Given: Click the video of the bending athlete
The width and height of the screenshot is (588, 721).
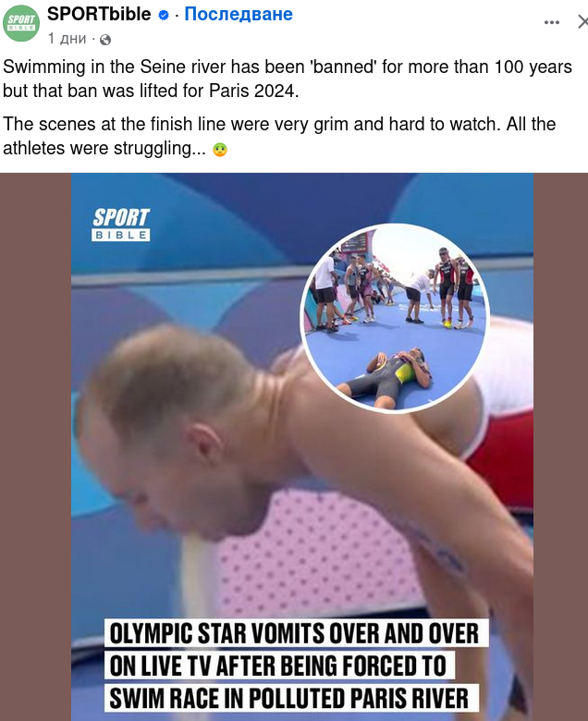Looking at the screenshot, I should (302, 446).
